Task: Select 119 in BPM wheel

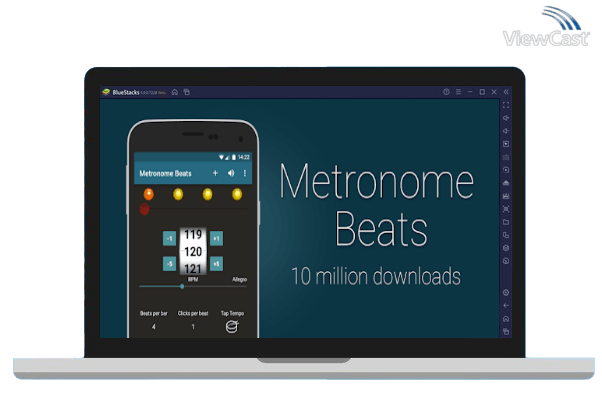Action: tap(193, 234)
